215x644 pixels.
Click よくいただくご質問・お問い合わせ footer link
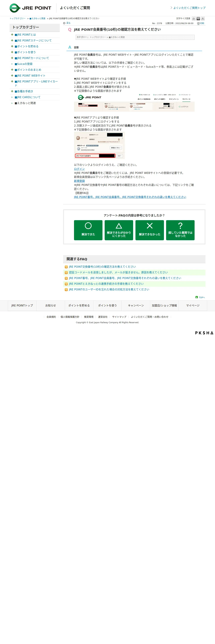point(150,317)
